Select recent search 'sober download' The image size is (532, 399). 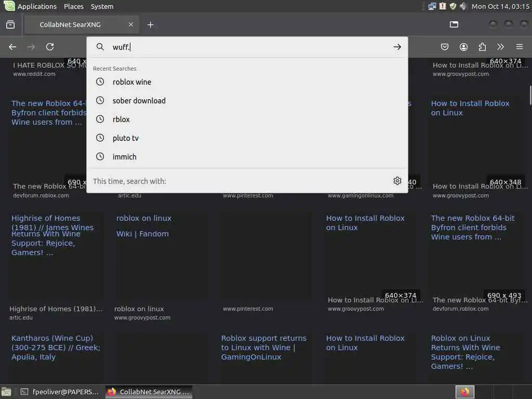pyautogui.click(x=247, y=100)
